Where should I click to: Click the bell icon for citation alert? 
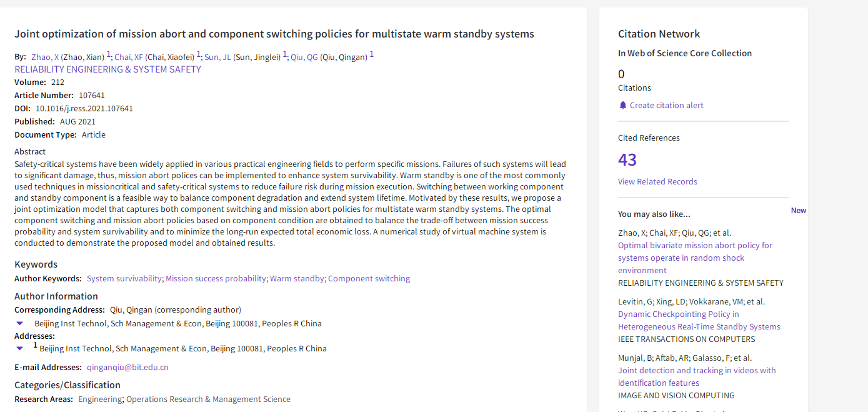pyautogui.click(x=622, y=106)
